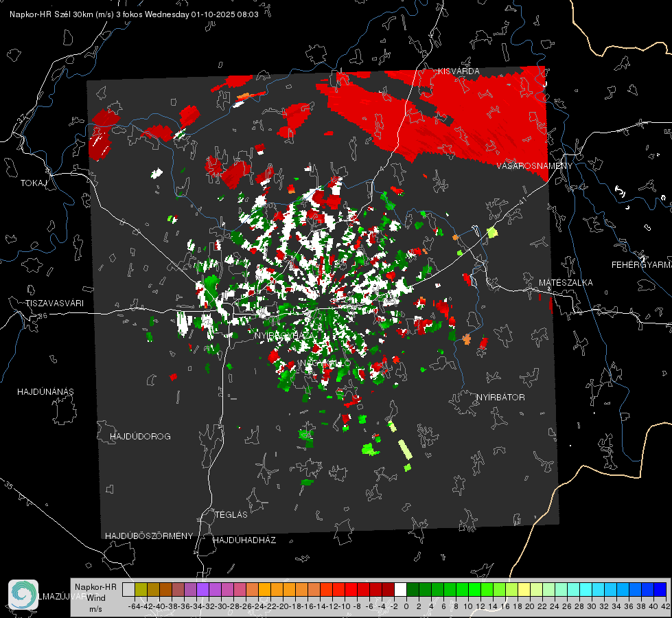Screen dimensions: 672x618
Task: Click the NAGYKÁLLÓ town label
Action: [325, 363]
